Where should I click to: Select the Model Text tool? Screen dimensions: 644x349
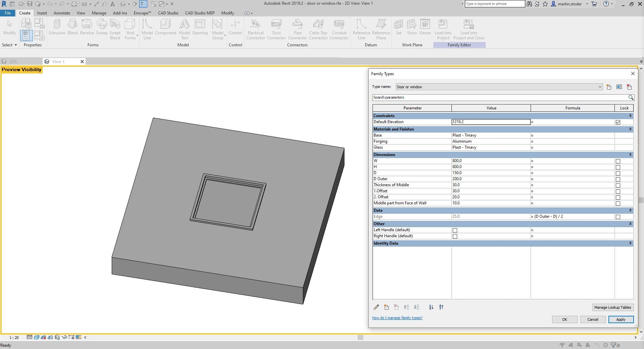tap(184, 29)
